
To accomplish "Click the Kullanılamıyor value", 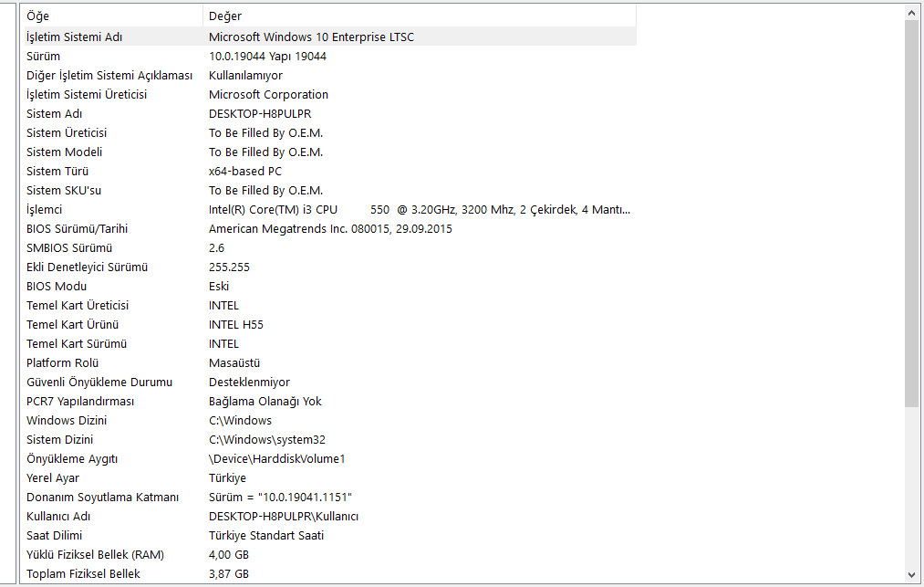I will tap(245, 76).
